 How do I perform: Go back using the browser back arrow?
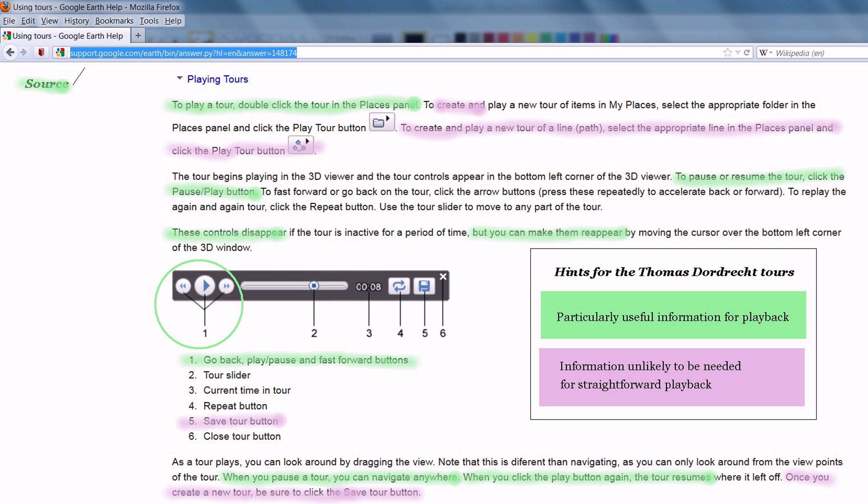pyautogui.click(x=10, y=52)
